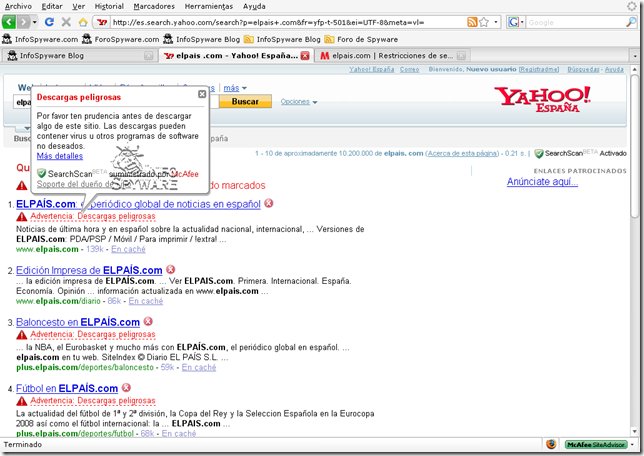Viewport: 644px width, 456px height.
Task: Click the yellow Buscar button
Action: click(245, 101)
